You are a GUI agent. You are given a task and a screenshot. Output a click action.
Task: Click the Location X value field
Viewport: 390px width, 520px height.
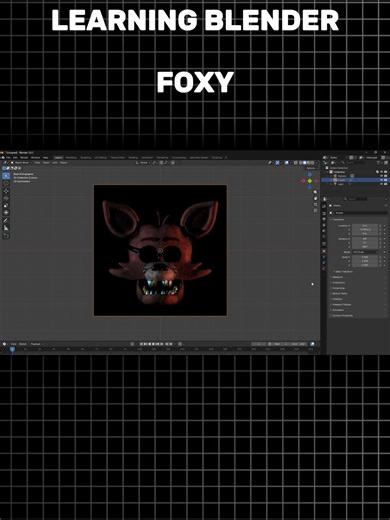(365, 226)
